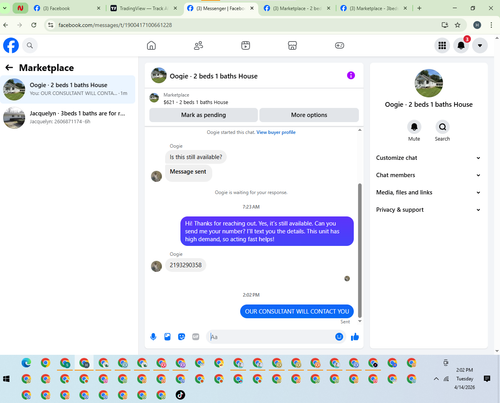Open the Video/Reels icon in top navigation
This screenshot has width=500, height=403.
click(x=245, y=45)
